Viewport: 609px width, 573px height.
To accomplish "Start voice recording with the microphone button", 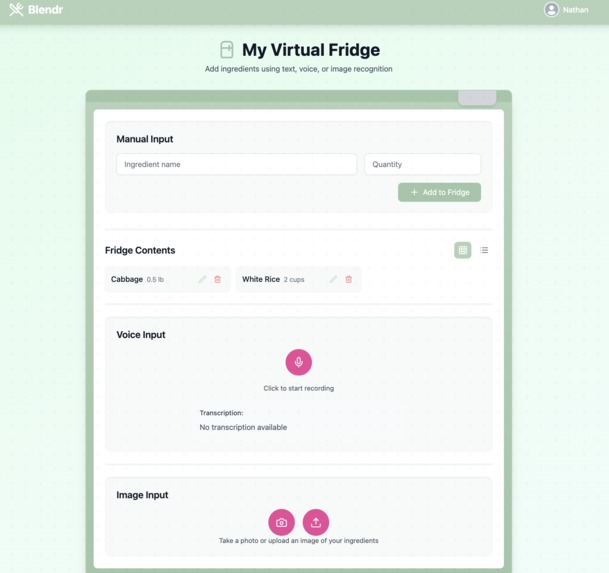I will click(x=299, y=362).
